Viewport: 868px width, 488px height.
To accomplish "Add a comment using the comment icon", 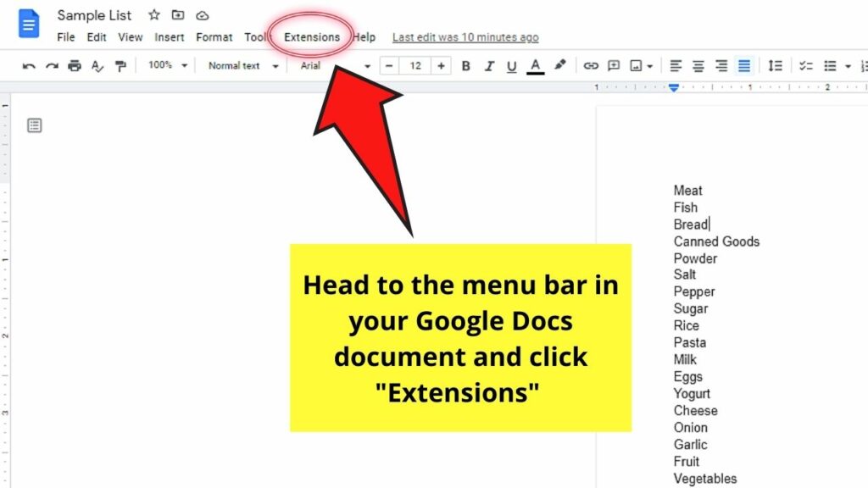I will click(614, 65).
